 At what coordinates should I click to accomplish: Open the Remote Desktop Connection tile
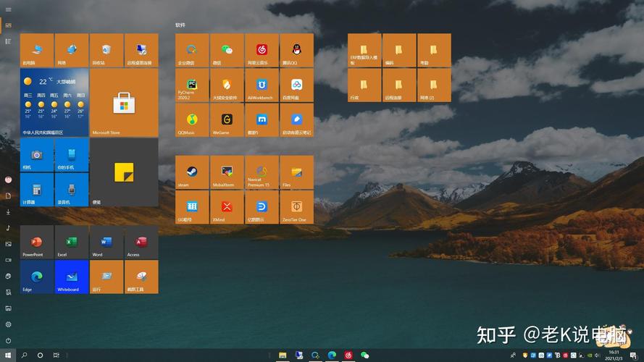pyautogui.click(x=141, y=50)
